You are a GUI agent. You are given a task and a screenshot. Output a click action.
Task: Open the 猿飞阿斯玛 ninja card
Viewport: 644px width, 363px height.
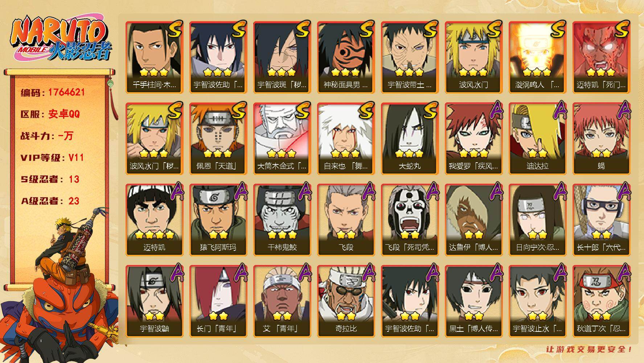tap(218, 220)
